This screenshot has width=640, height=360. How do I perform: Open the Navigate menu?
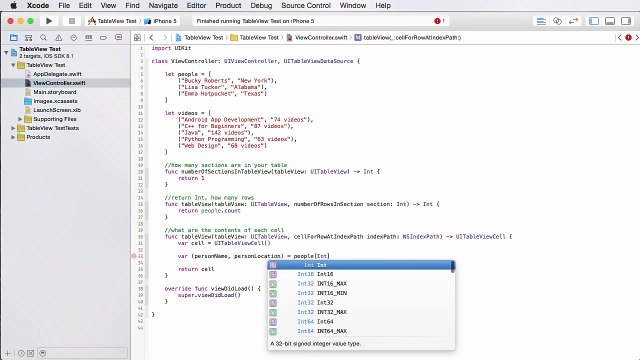tap(163, 5)
